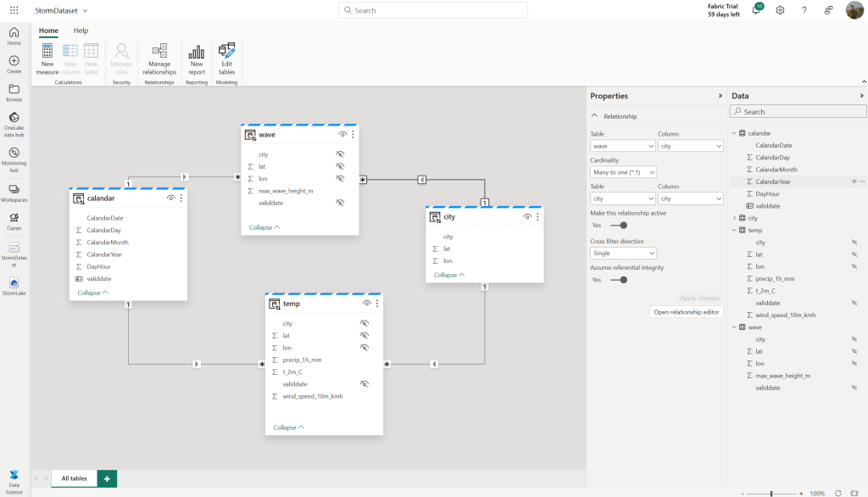Collapse Relationship section in Properties
The image size is (868, 497).
tap(594, 116)
